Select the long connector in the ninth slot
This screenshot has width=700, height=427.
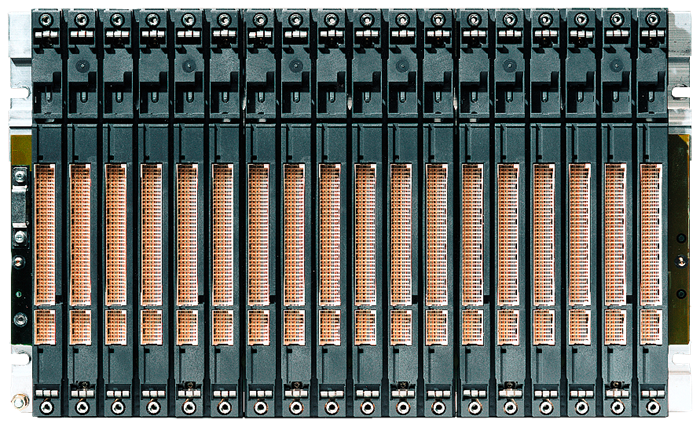330,235
